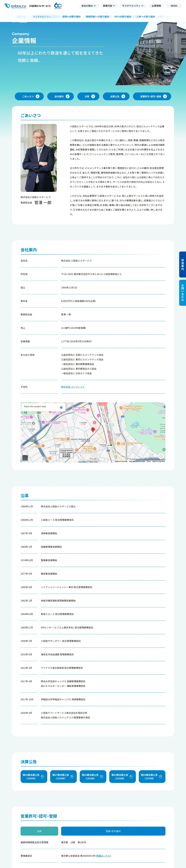This screenshot has height=868, width=186.
Task: Click the Odakyu Building Service logo
Action: click(x=28, y=6)
